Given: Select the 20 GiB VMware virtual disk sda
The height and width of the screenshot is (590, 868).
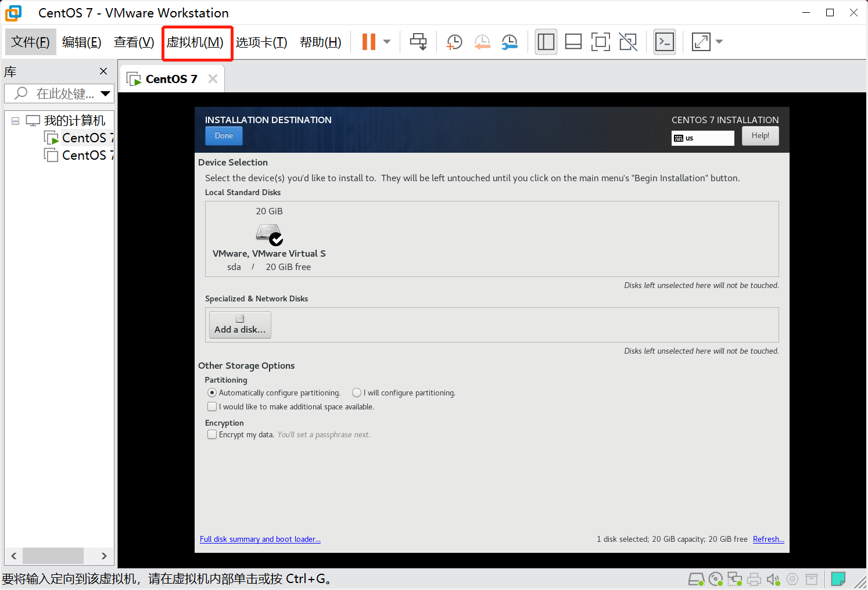Looking at the screenshot, I should [x=269, y=239].
